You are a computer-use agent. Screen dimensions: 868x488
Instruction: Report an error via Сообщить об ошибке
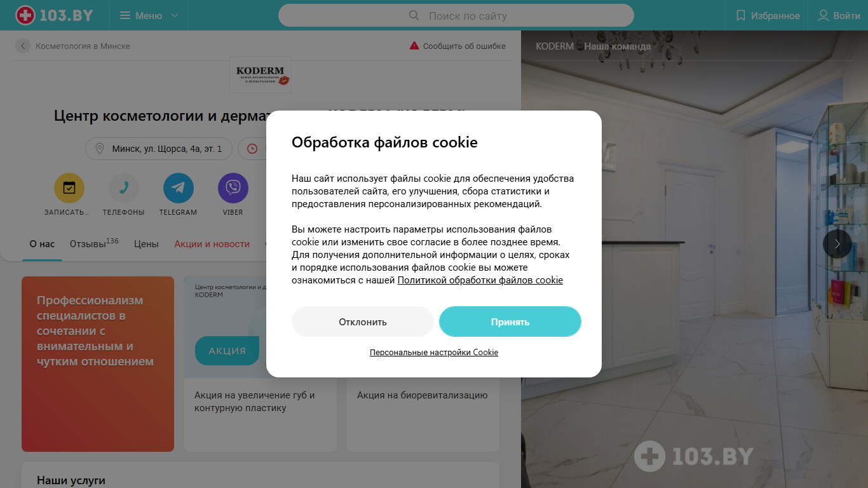458,46
